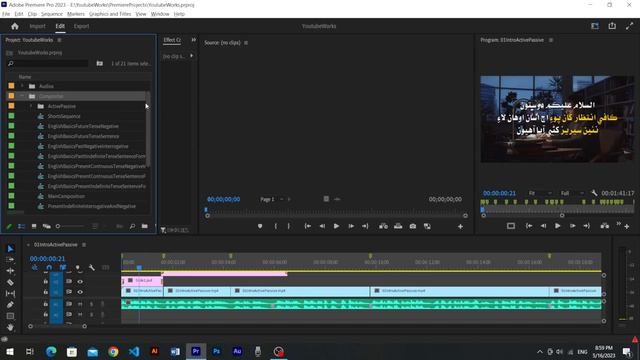The image size is (640, 360).
Task: Switch to the Import tab
Action: click(x=38, y=26)
